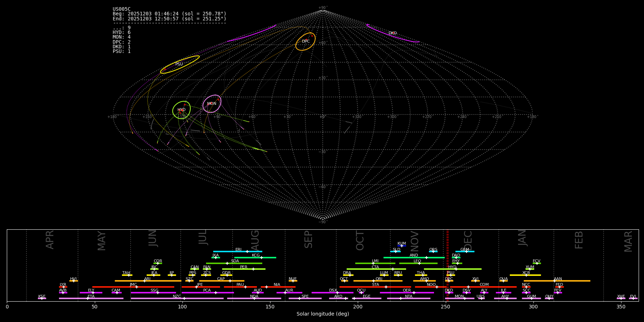Click the US005C station title text
The height and width of the screenshot is (322, 644).
[122, 9]
